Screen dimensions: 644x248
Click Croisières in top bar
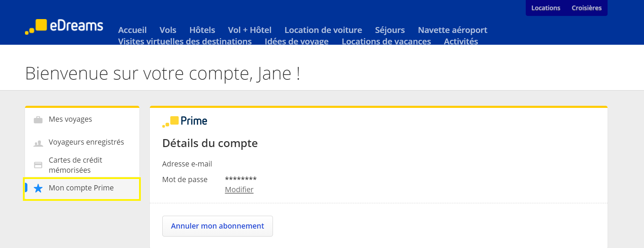pyautogui.click(x=586, y=8)
